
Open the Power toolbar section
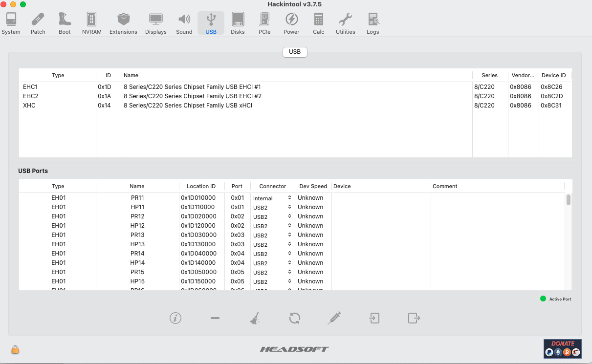click(291, 23)
